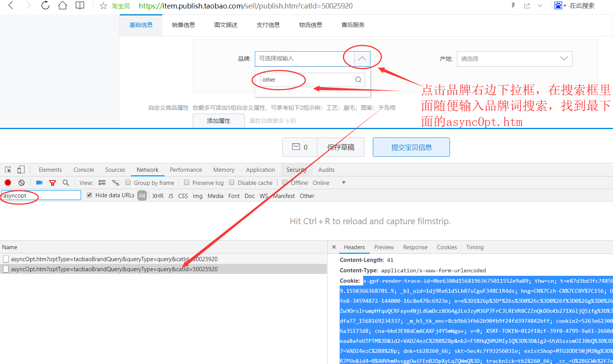Switch to the Console tab
The width and height of the screenshot is (613, 364).
coord(84,170)
